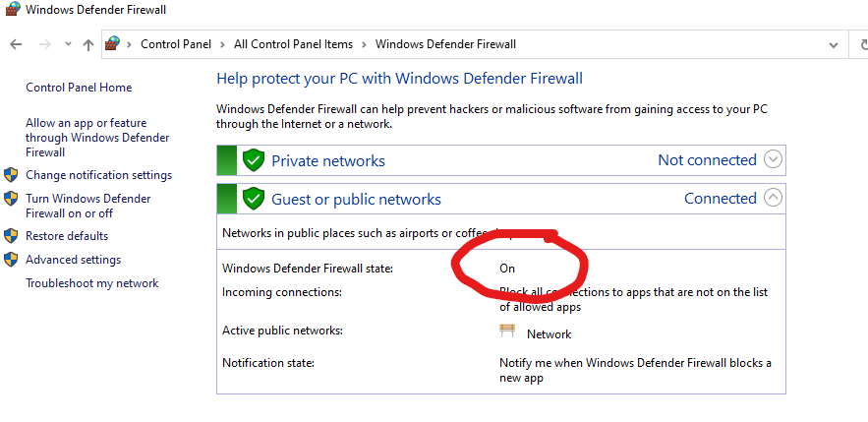
Task: Open Change notification settings link
Action: click(x=98, y=175)
